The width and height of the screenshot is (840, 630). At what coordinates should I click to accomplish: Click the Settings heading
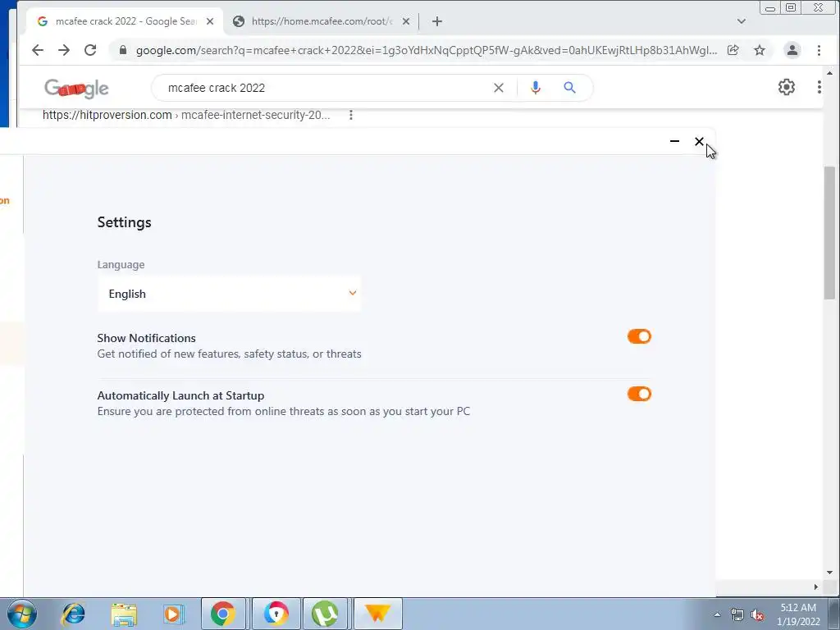pos(125,222)
